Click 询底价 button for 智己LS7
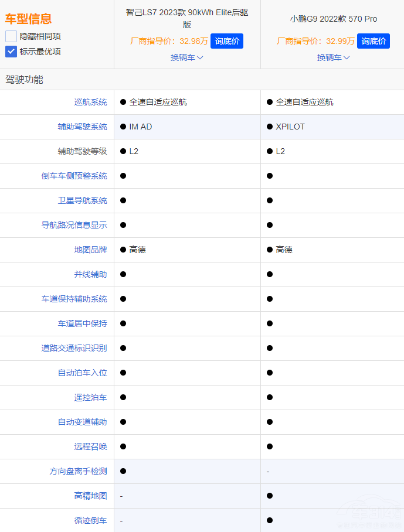Viewport: 404px width, 532px height. click(226, 41)
